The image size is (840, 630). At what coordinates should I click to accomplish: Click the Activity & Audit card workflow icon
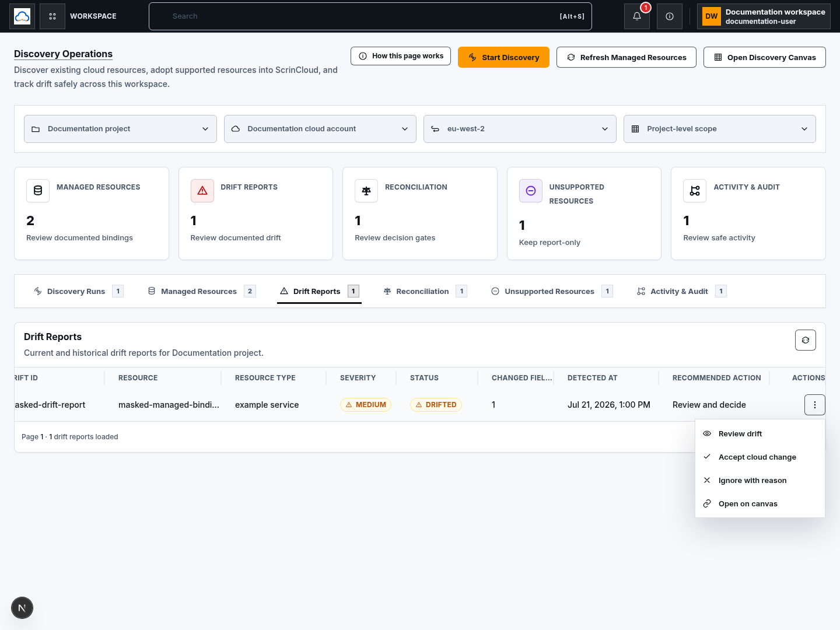pyautogui.click(x=695, y=191)
